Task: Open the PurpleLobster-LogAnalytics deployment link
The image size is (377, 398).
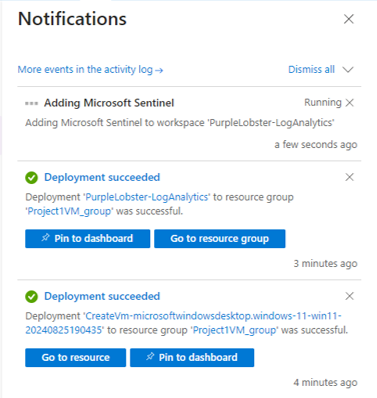Action: pyautogui.click(x=147, y=197)
